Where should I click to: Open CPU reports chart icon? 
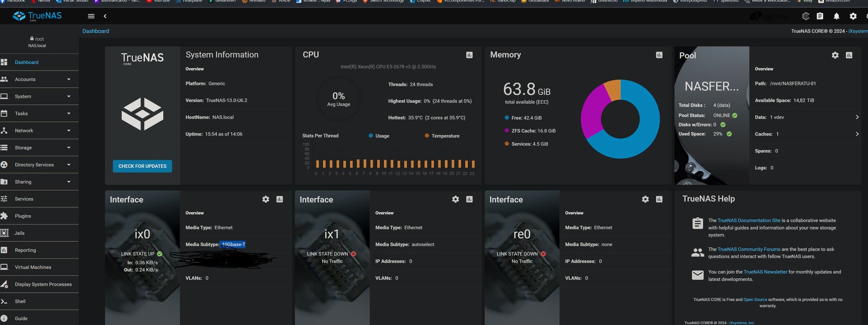coord(469,55)
